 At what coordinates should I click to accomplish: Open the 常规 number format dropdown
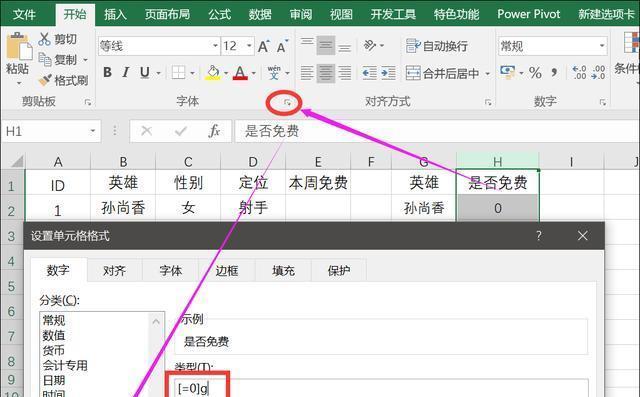coord(602,46)
